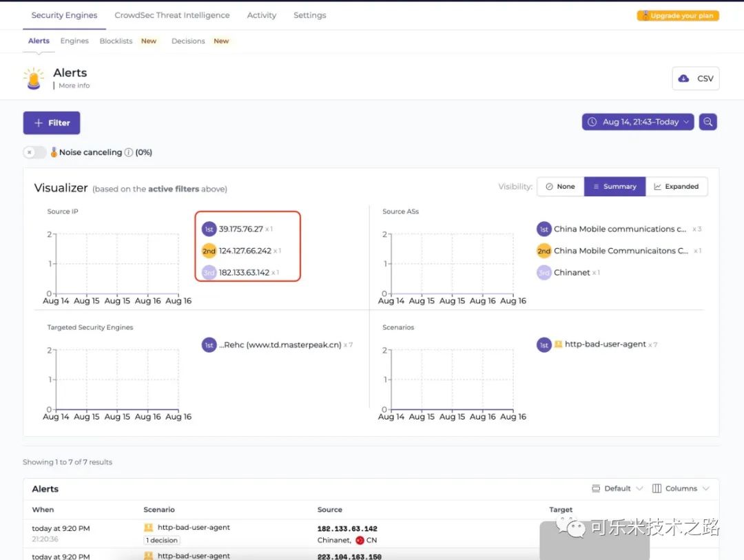
Task: Sort by the When column header
Action: pyautogui.click(x=43, y=509)
